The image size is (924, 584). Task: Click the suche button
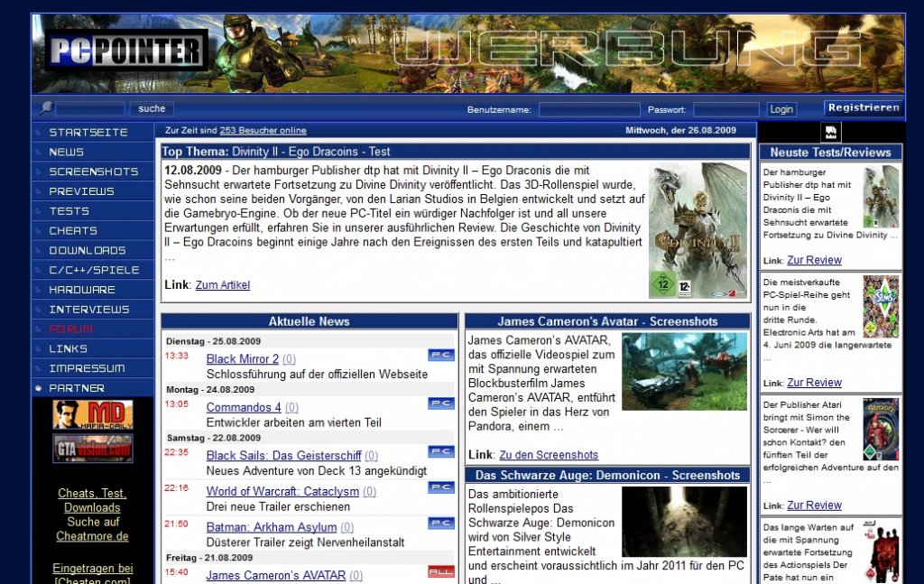click(152, 108)
